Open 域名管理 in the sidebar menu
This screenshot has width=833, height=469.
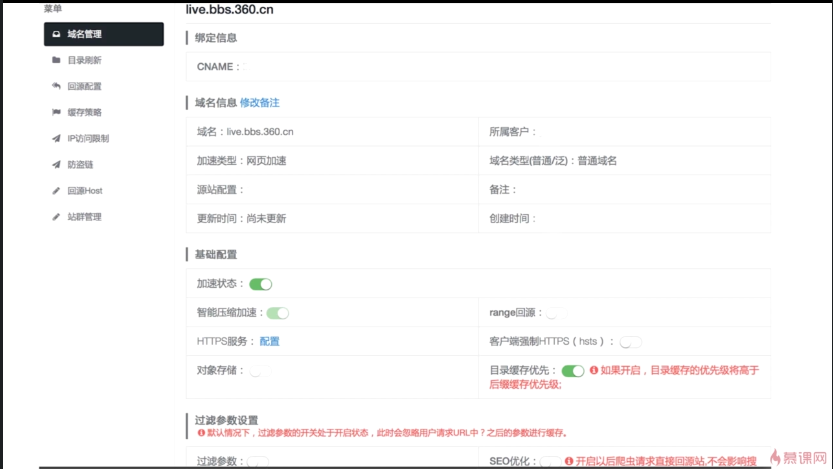[x=103, y=34]
